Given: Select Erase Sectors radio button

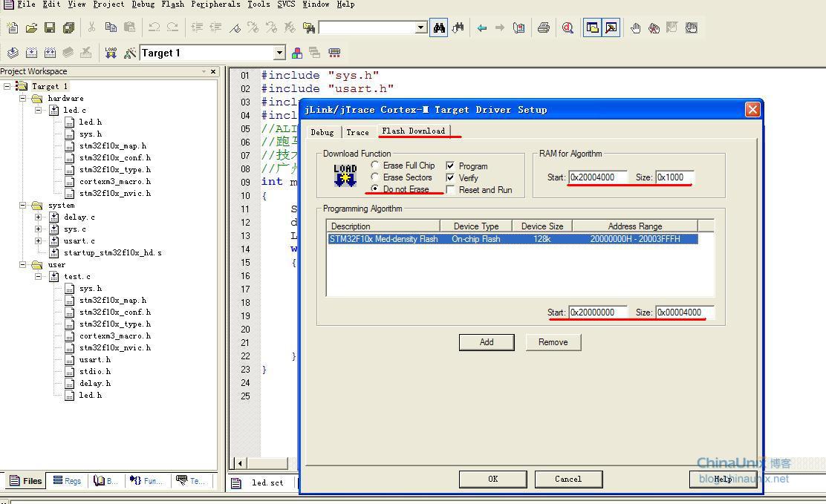Looking at the screenshot, I should pos(374,177).
